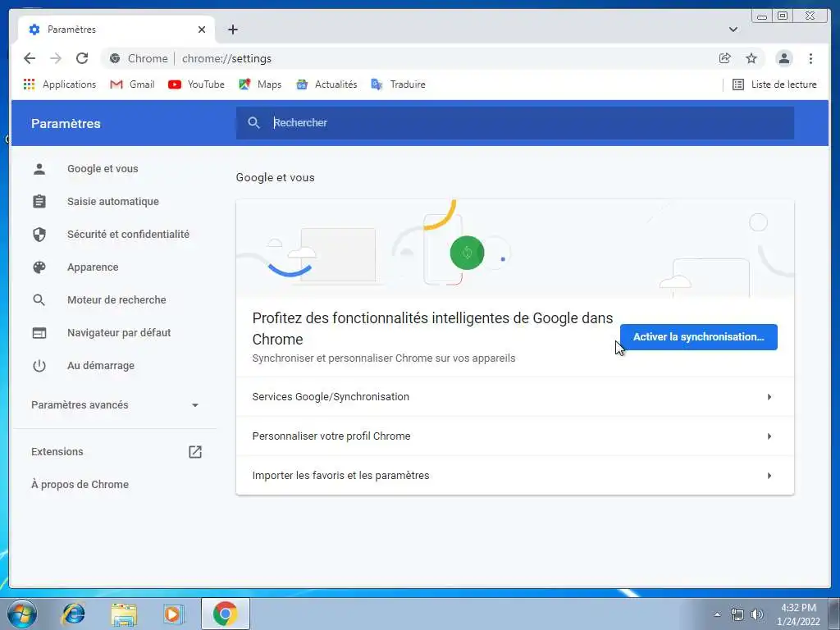This screenshot has height=630, width=840.
Task: Click the arrow for Personnaliser votre profil Chrome
Action: 769,436
